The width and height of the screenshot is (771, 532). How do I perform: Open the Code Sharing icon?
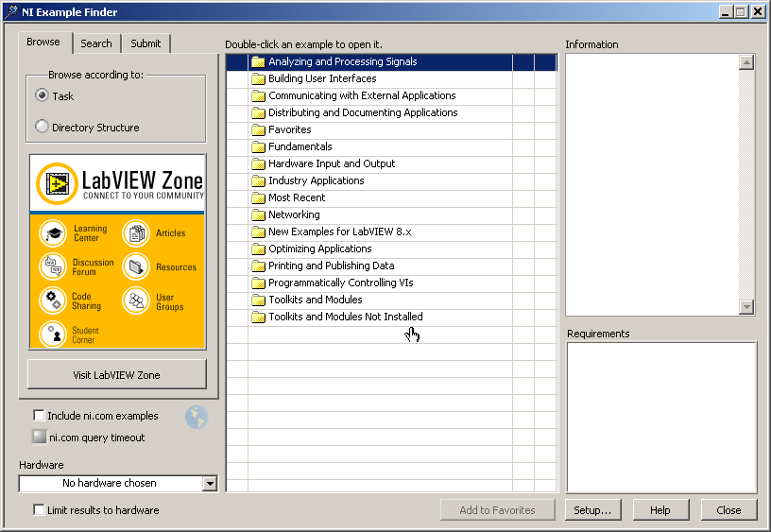53,300
